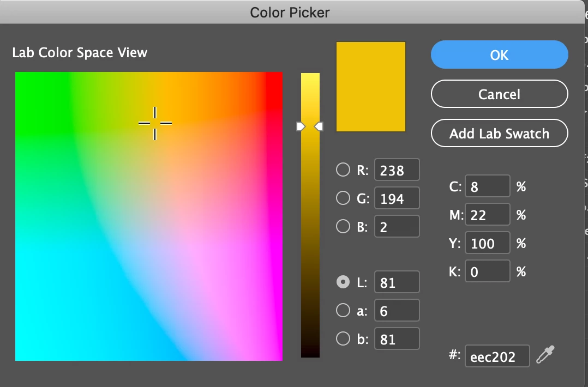Click the crosshair marker in color field
The image size is (588, 387).
tap(155, 123)
